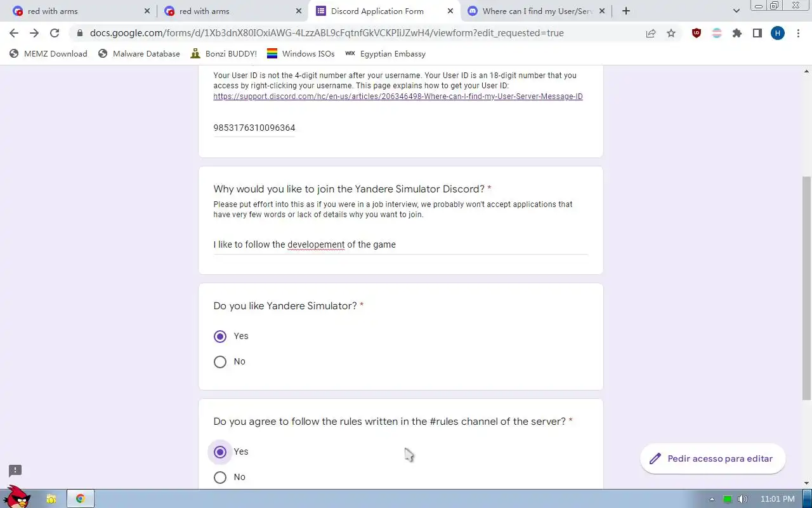Show hidden system tray icons
The height and width of the screenshot is (508, 812).
tap(712, 499)
